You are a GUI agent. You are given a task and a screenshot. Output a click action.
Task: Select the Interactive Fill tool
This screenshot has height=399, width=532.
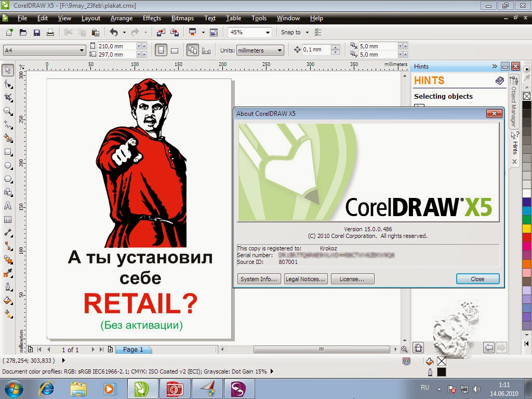click(x=8, y=314)
